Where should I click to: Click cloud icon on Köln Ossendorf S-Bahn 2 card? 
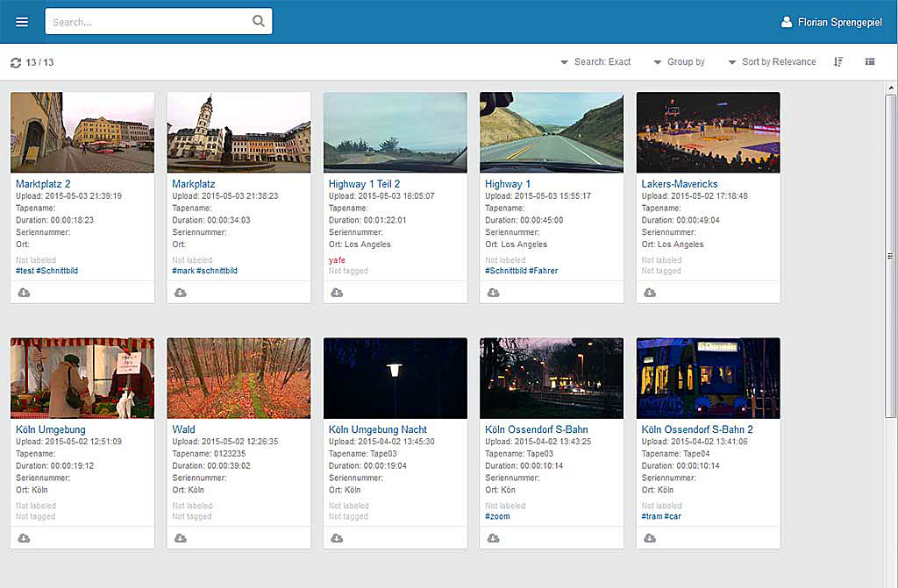pyautogui.click(x=650, y=538)
